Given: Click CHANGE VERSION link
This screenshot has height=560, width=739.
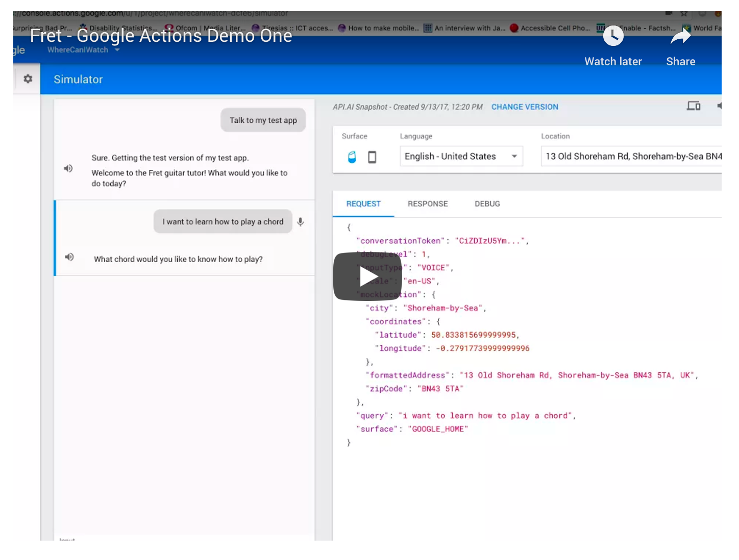Looking at the screenshot, I should pos(525,107).
